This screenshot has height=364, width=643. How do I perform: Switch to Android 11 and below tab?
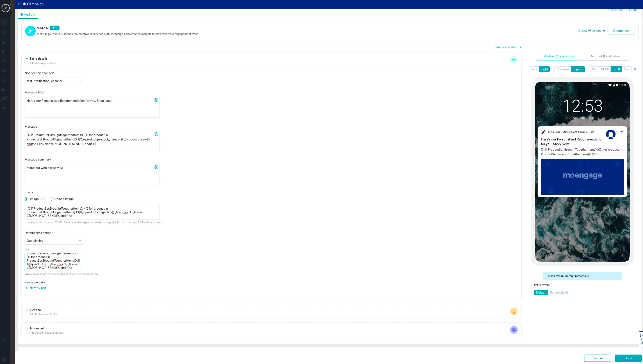click(605, 56)
